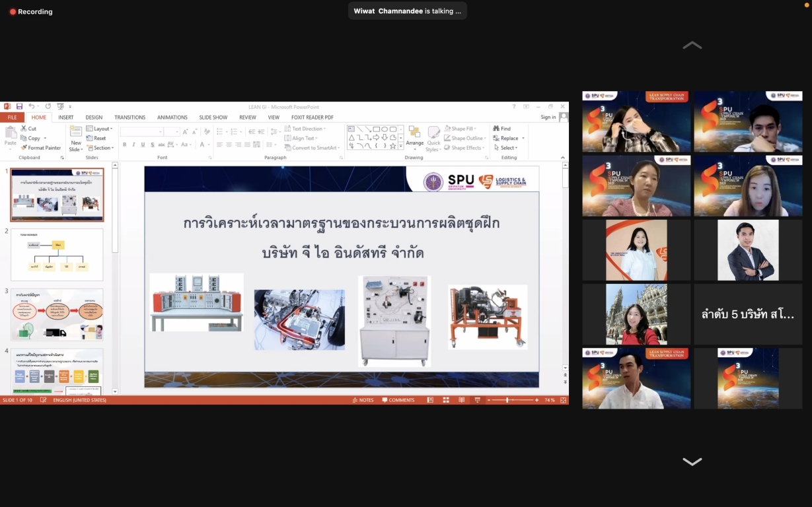Open the Select dropdown in Editing group
The height and width of the screenshot is (507, 812).
point(505,148)
